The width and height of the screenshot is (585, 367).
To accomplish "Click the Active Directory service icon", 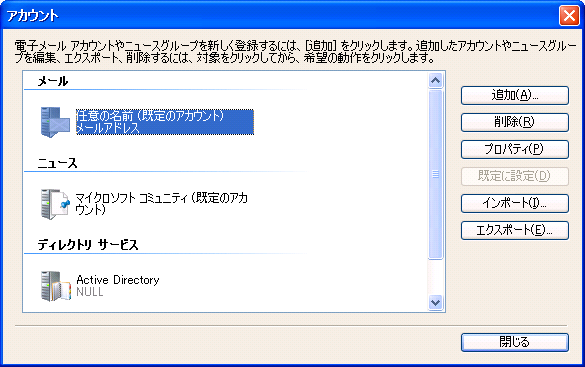I will click(x=55, y=286).
